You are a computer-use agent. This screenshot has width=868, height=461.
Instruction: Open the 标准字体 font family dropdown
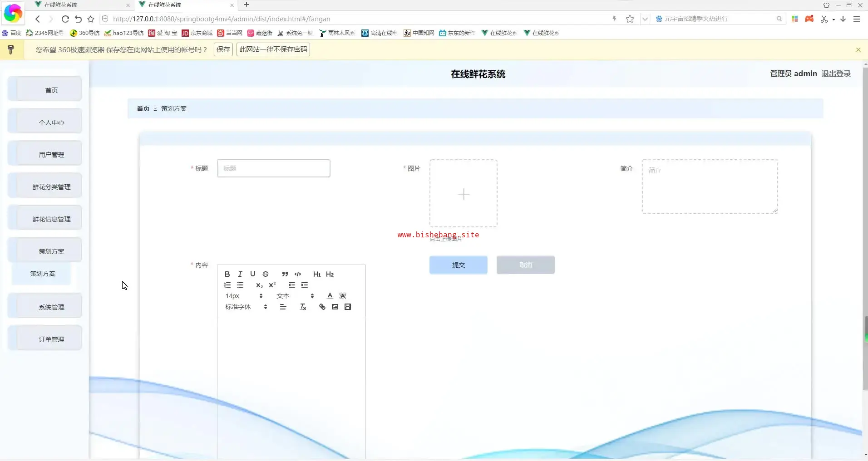tap(246, 307)
